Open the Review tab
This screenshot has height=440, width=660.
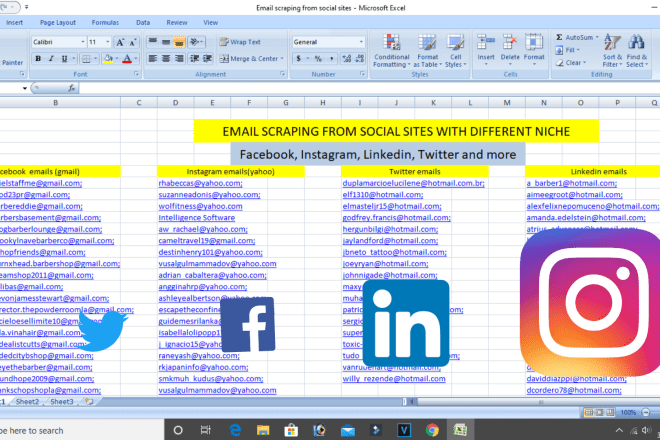pyautogui.click(x=177, y=23)
